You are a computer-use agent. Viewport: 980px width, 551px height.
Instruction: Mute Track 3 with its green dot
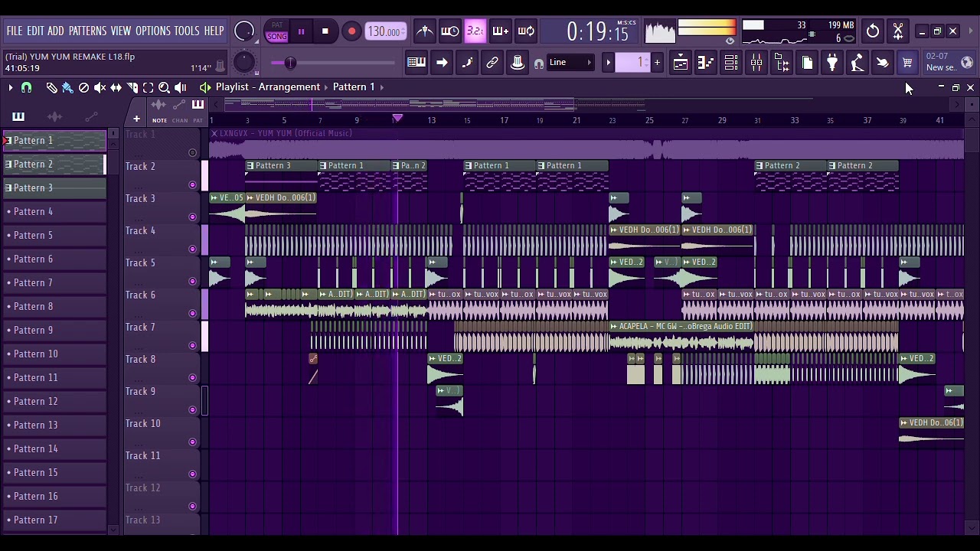click(x=192, y=217)
